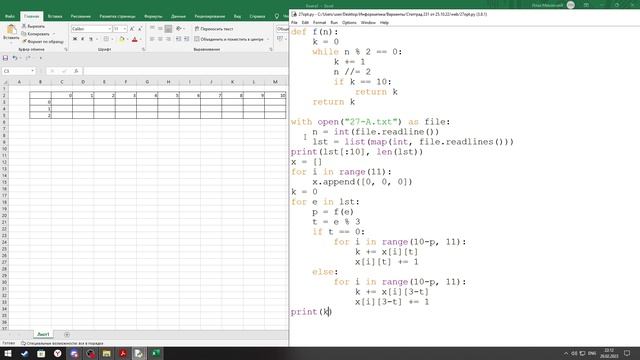Open the Alignment group dialog launcher
Viewport: 640px width, 360px height.
pos(271,49)
